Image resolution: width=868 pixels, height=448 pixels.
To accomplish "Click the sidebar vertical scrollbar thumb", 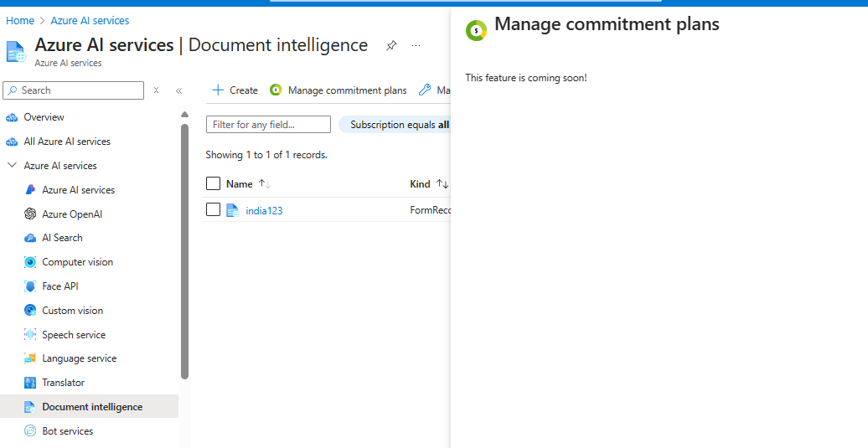I will tap(185, 252).
